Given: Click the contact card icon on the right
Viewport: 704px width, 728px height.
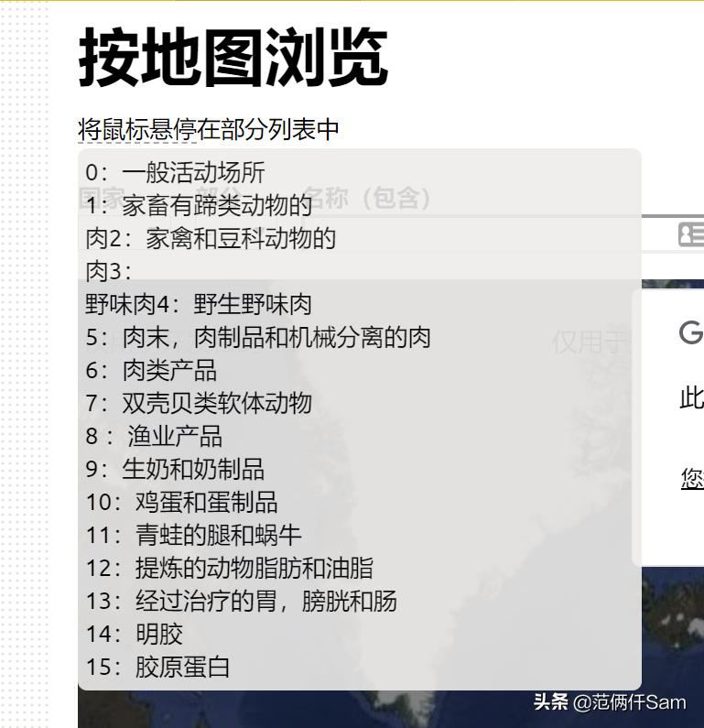Looking at the screenshot, I should [691, 234].
